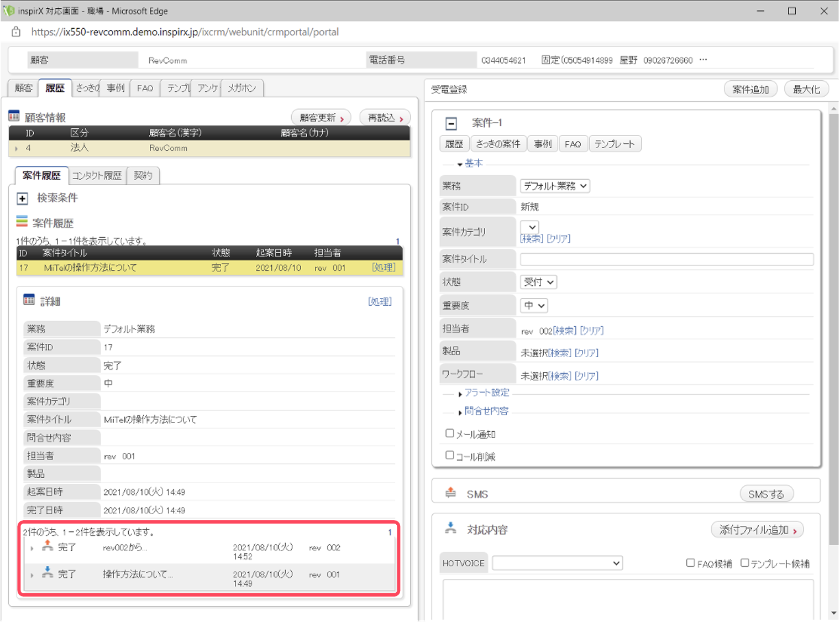840x622 pixels.
Task: Click the rev002から contact history icon
Action: 48,546
